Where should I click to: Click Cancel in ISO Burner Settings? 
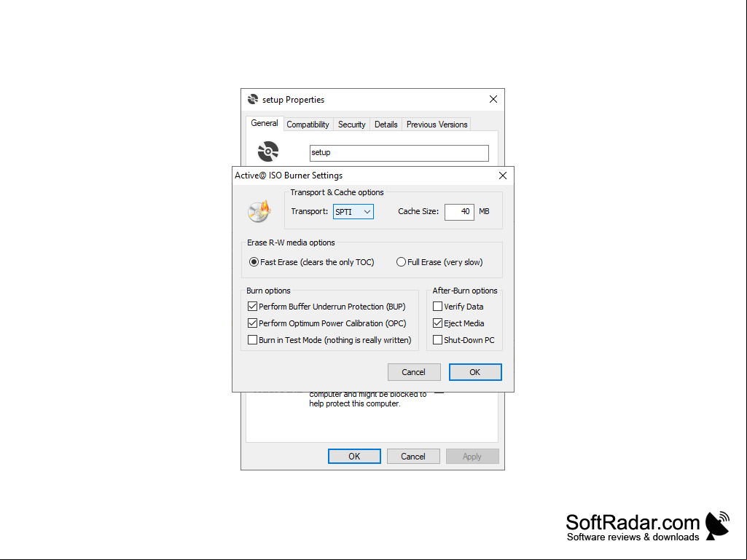(413, 372)
